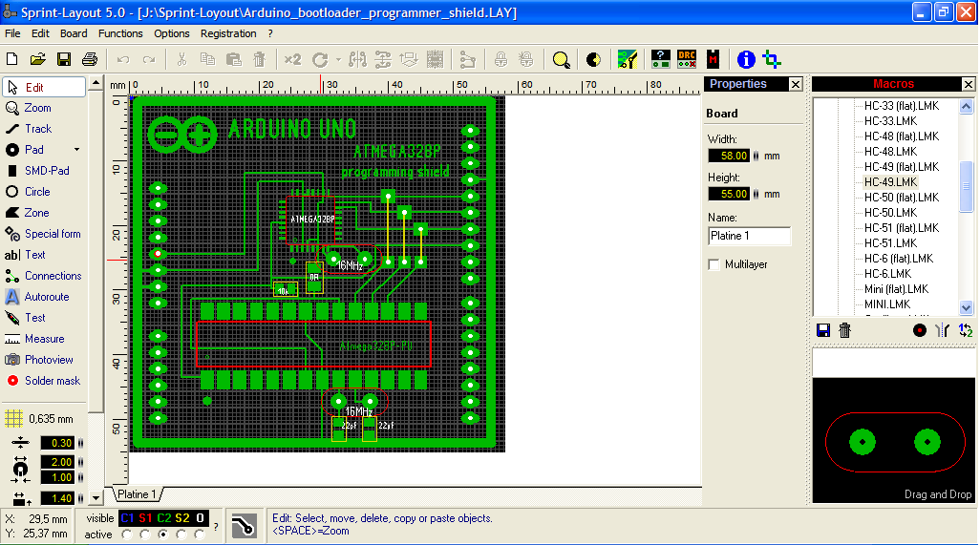Set O as the active layer
The width and height of the screenshot is (980, 545).
click(x=200, y=535)
